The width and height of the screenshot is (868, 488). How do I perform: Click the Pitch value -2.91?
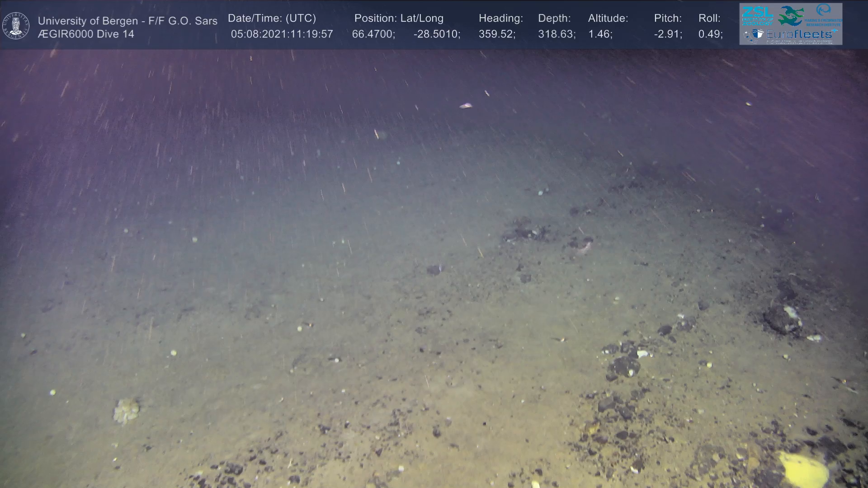point(668,34)
